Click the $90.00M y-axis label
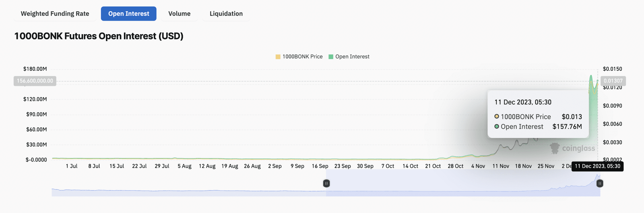The width and height of the screenshot is (644, 213). [x=36, y=115]
